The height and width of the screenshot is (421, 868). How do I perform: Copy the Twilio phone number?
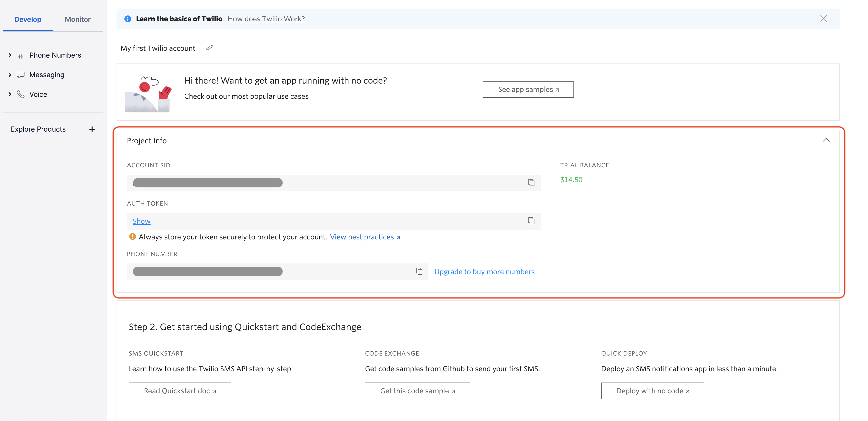coord(419,271)
